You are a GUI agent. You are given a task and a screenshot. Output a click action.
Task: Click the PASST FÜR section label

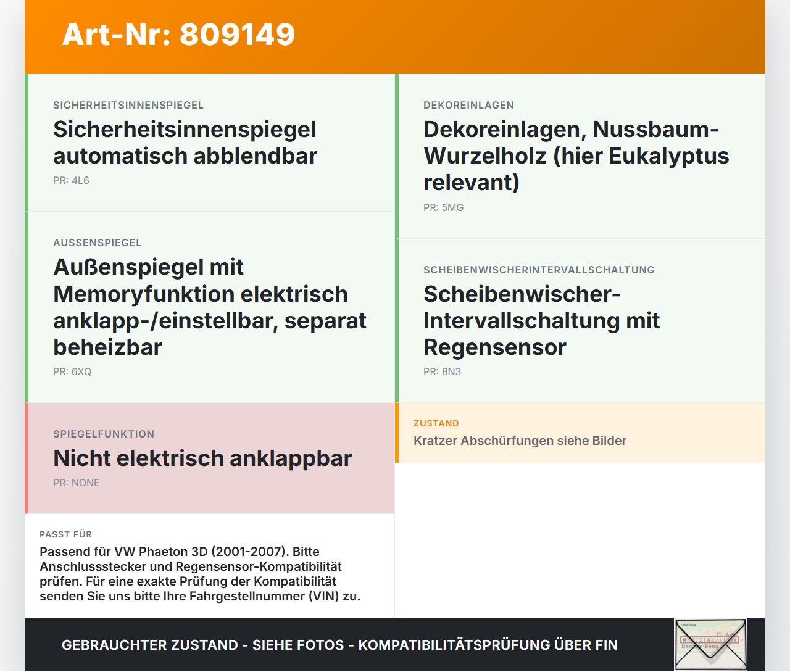65,534
